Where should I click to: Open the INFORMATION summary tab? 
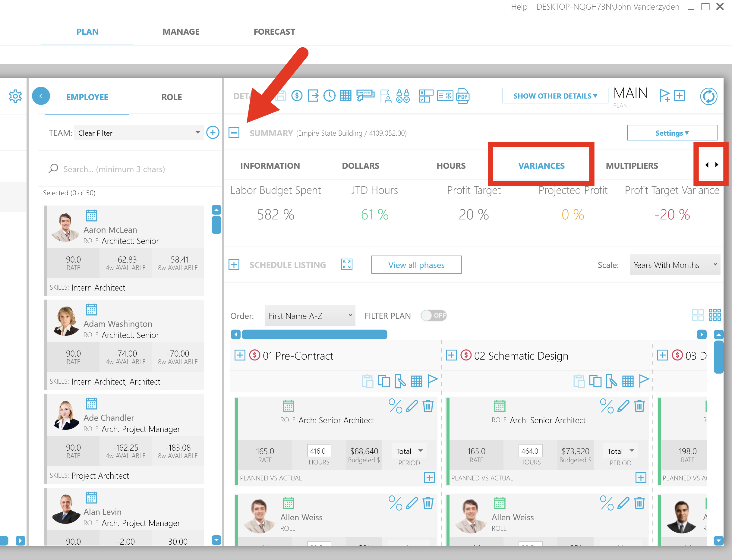point(270,166)
